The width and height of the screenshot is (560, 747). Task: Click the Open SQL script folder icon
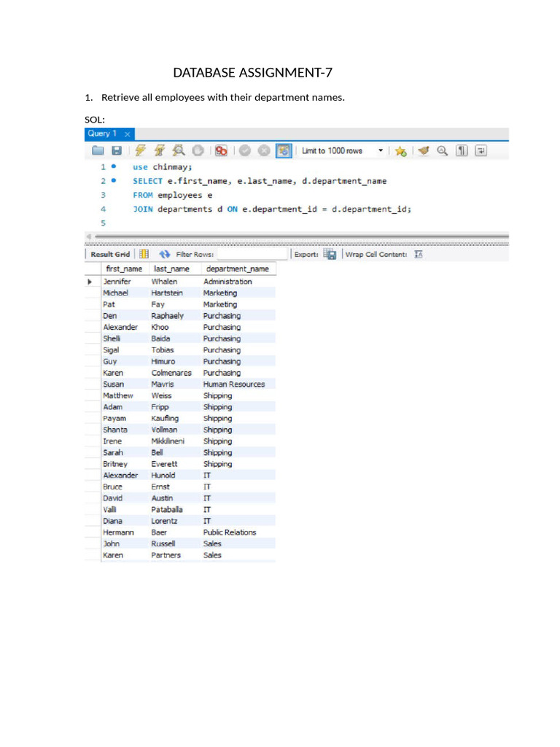tap(98, 151)
